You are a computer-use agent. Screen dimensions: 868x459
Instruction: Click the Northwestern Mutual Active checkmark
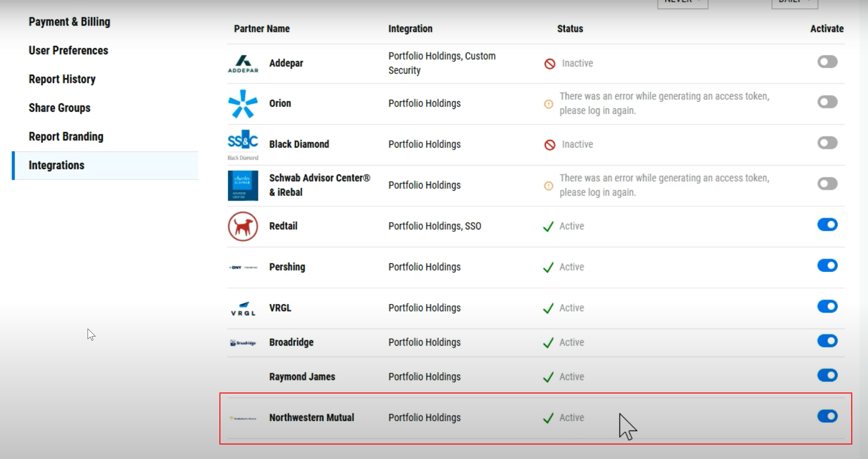(548, 418)
